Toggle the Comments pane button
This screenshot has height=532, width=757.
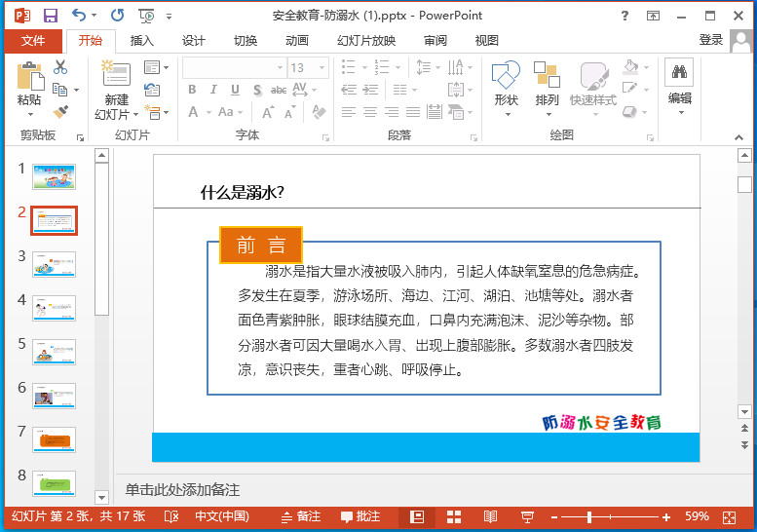(360, 516)
